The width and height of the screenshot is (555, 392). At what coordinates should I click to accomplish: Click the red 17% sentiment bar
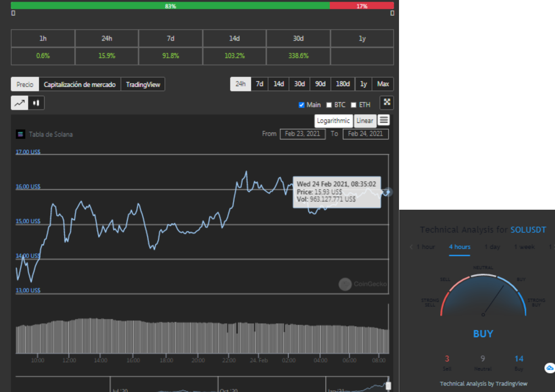point(362,6)
